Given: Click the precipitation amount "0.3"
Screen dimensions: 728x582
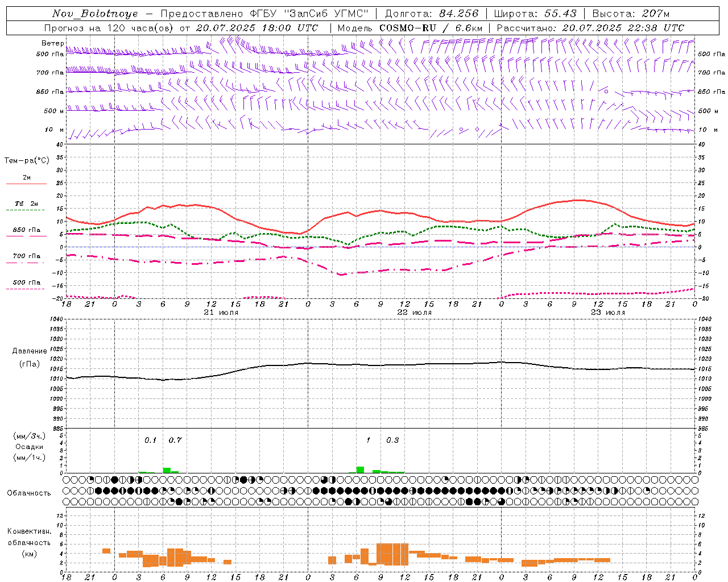Looking at the screenshot, I should pos(392,440).
